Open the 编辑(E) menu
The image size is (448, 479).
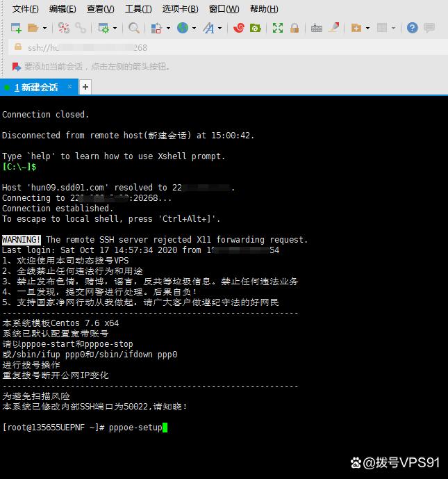(x=63, y=9)
